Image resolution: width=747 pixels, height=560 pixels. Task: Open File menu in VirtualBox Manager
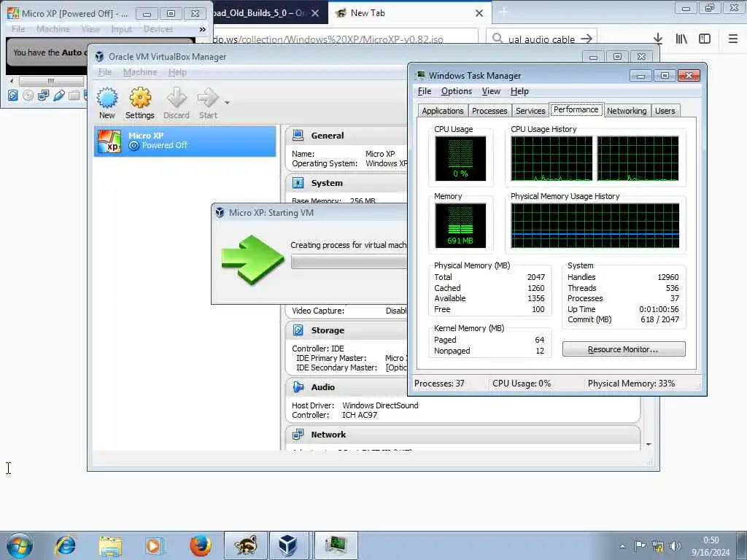tap(105, 72)
